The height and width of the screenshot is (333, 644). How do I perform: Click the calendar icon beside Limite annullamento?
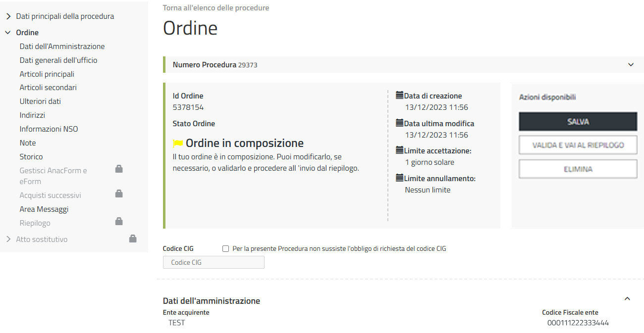[400, 178]
